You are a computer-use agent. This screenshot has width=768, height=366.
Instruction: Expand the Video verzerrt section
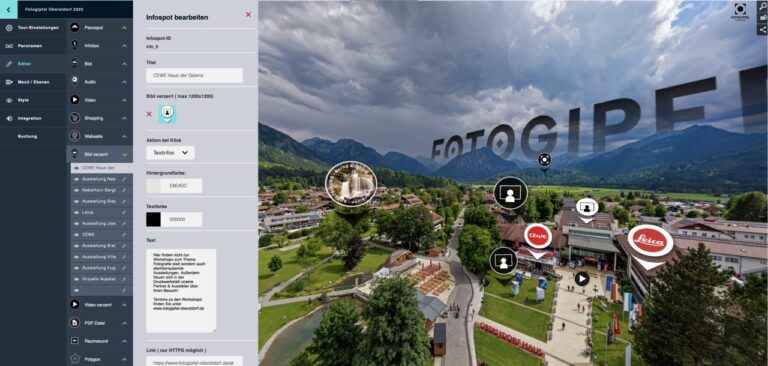click(x=124, y=305)
